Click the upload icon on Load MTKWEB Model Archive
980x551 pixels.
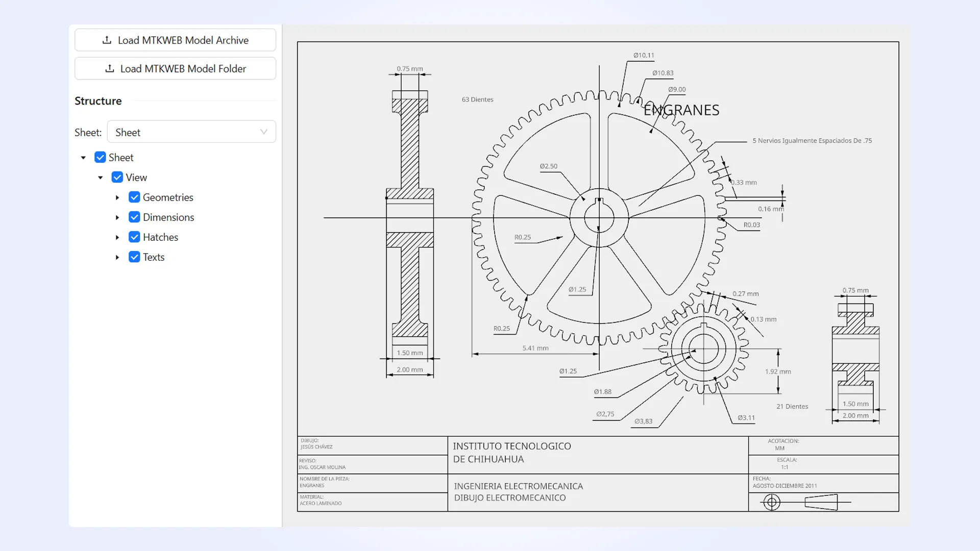(107, 40)
